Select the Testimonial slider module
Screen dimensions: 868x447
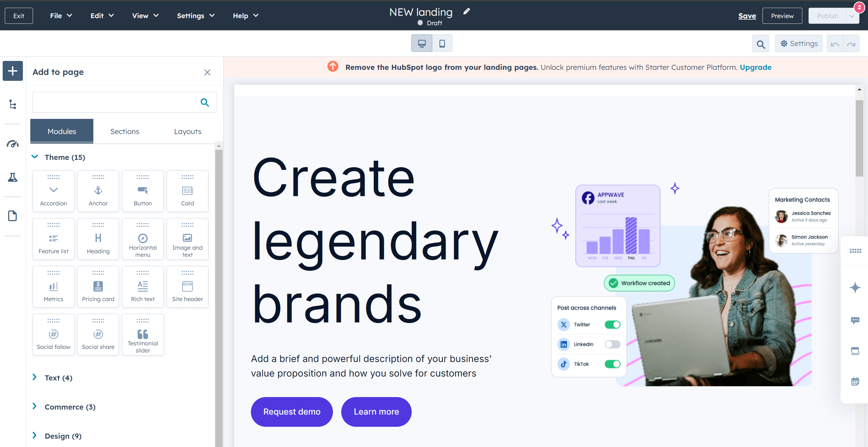(142, 336)
